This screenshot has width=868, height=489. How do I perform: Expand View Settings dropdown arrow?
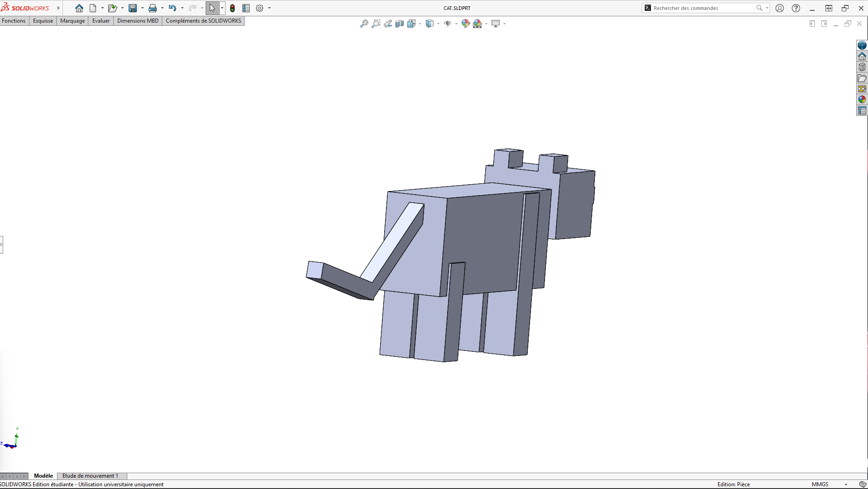tap(504, 24)
